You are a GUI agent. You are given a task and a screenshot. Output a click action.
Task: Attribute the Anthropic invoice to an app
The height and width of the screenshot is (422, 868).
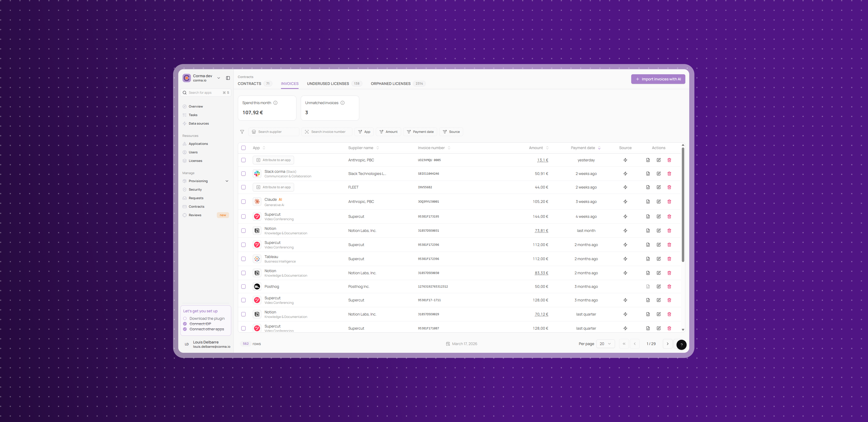273,160
